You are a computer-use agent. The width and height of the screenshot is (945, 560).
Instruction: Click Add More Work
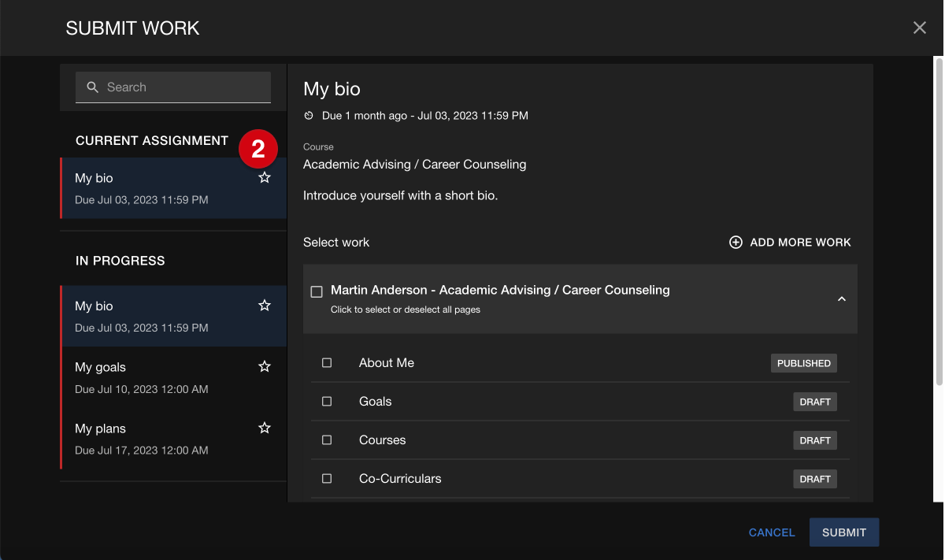click(790, 243)
